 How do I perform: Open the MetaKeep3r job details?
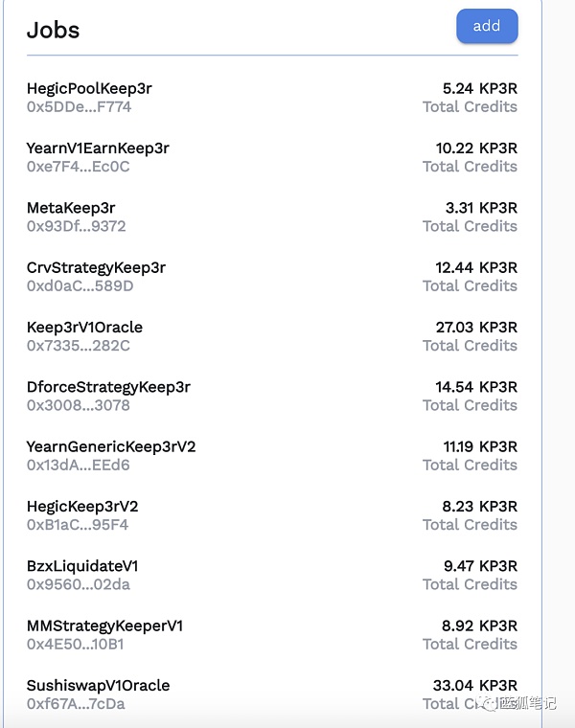point(71,208)
